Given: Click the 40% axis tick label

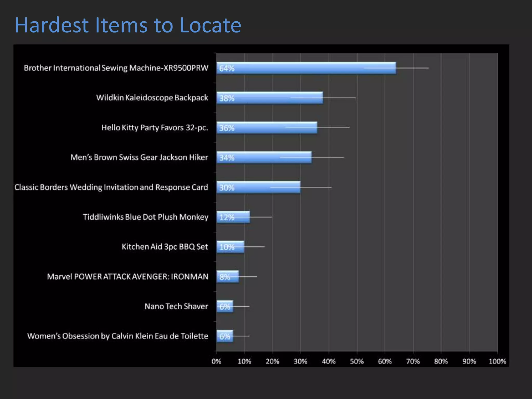Looking at the screenshot, I should [x=329, y=362].
